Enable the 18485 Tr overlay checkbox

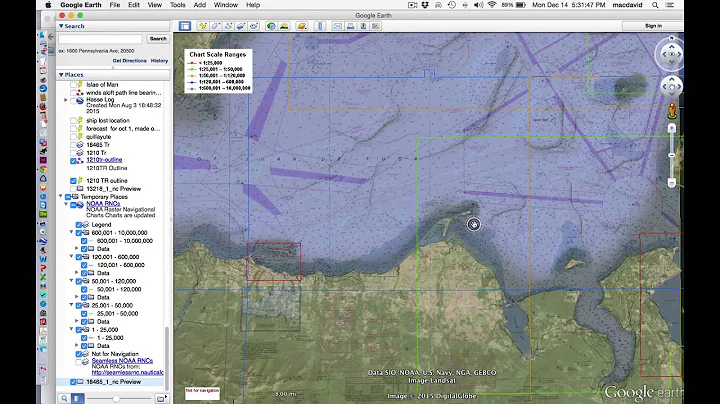click(x=73, y=145)
